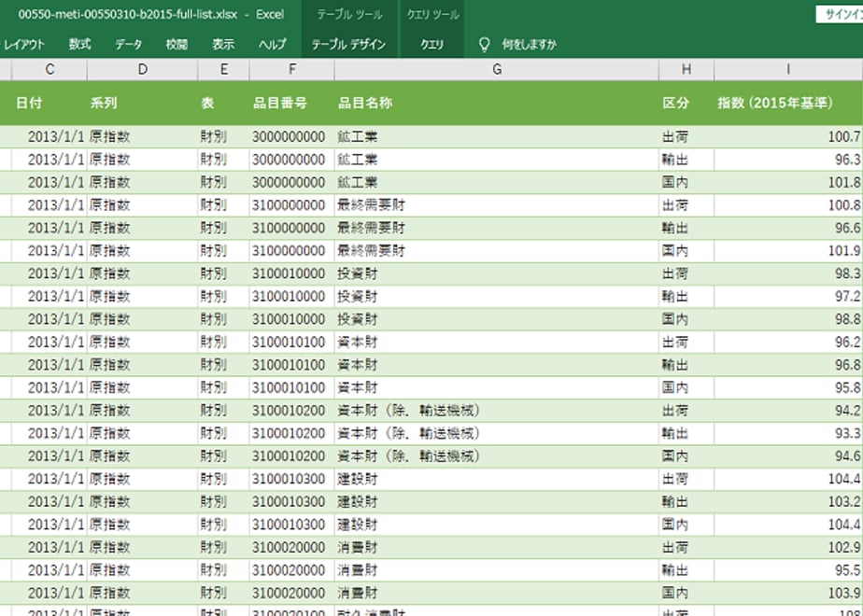This screenshot has height=616, width=863.
Task: Click 最終需要財 in the 輸出 row
Action: point(497,229)
